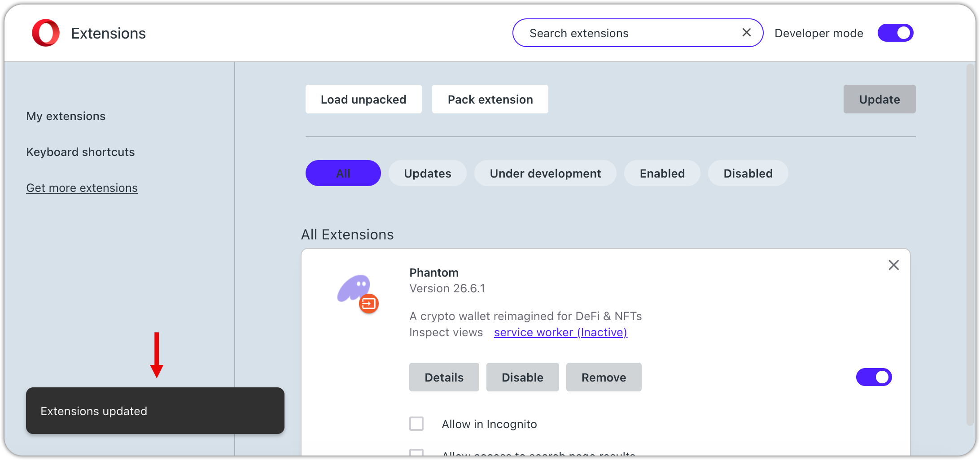This screenshot has height=460, width=980.
Task: Open Keyboard shortcuts in the sidebar
Action: point(80,152)
